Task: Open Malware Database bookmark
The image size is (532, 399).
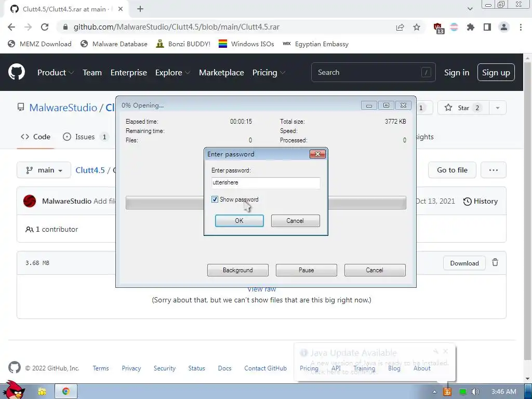Action: point(114,44)
